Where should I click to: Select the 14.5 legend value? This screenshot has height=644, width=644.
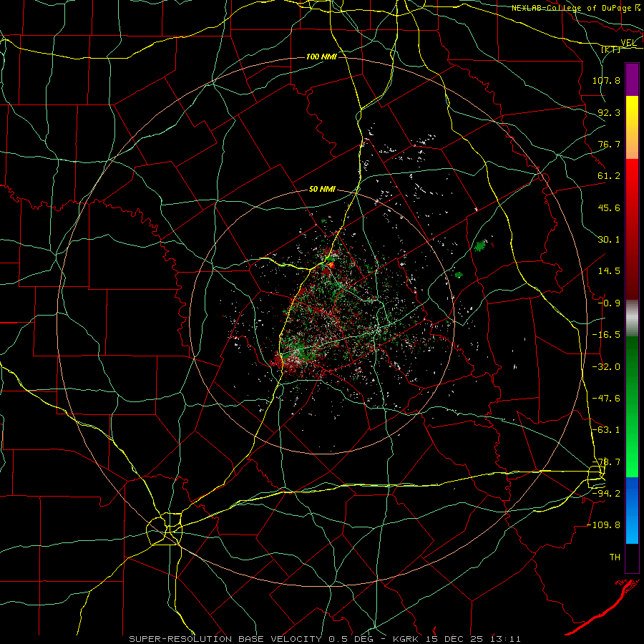point(609,271)
